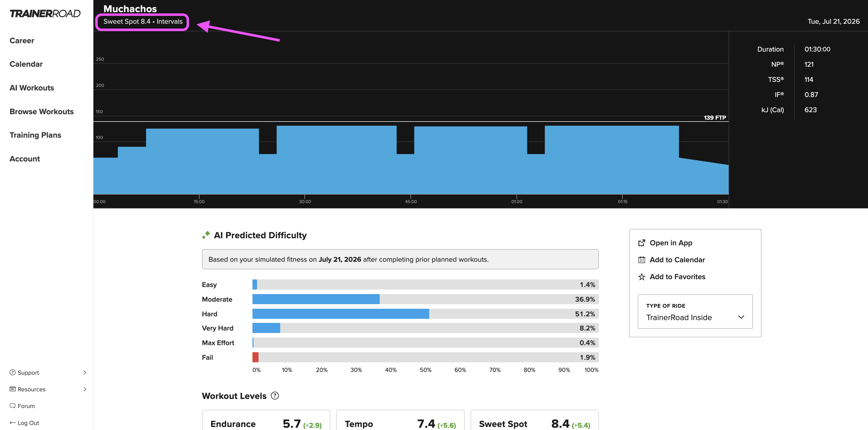Click the Sweet Spot 8.4 level card
Viewport: 868px width, 430px height.
coord(534,420)
